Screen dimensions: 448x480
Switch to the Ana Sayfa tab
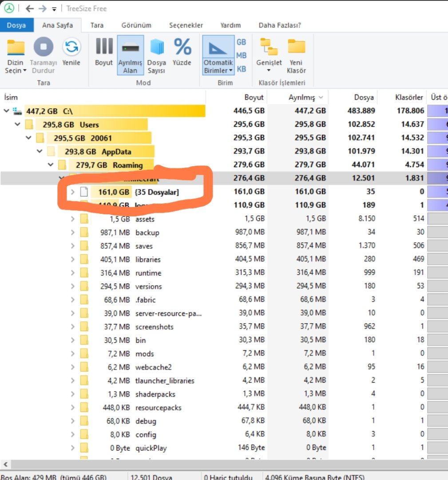[x=57, y=25]
